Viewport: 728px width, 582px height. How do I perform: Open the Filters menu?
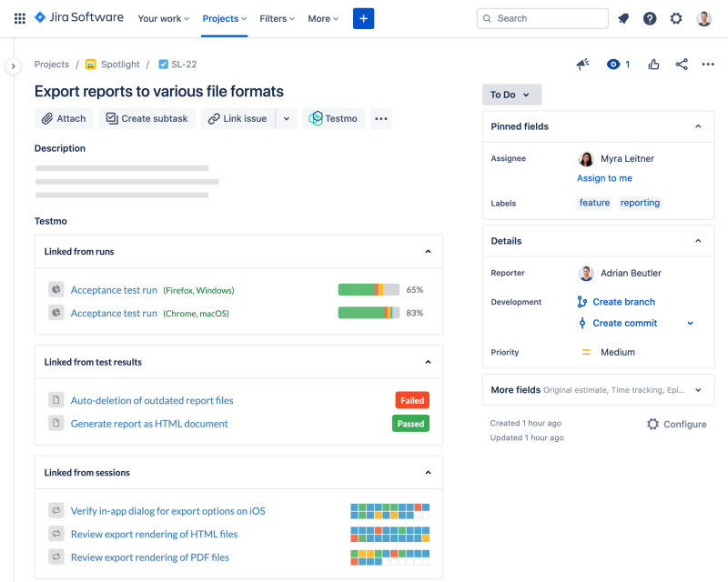(x=277, y=18)
